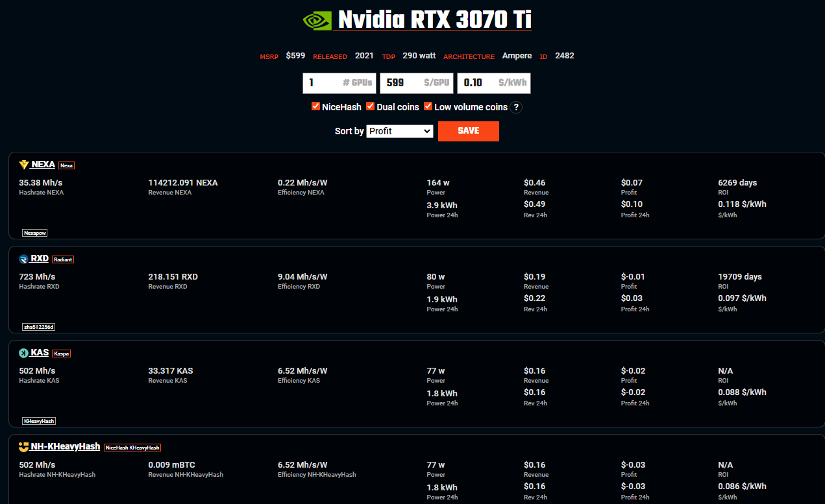This screenshot has width=825, height=504.
Task: Click the ID 2482 value
Action: pos(565,56)
